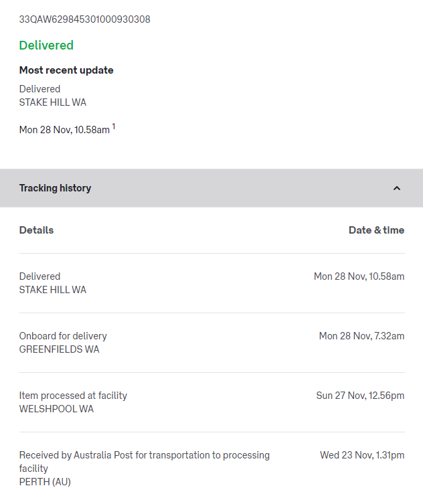Click WELSHPOOL WA location text

pos(56,409)
